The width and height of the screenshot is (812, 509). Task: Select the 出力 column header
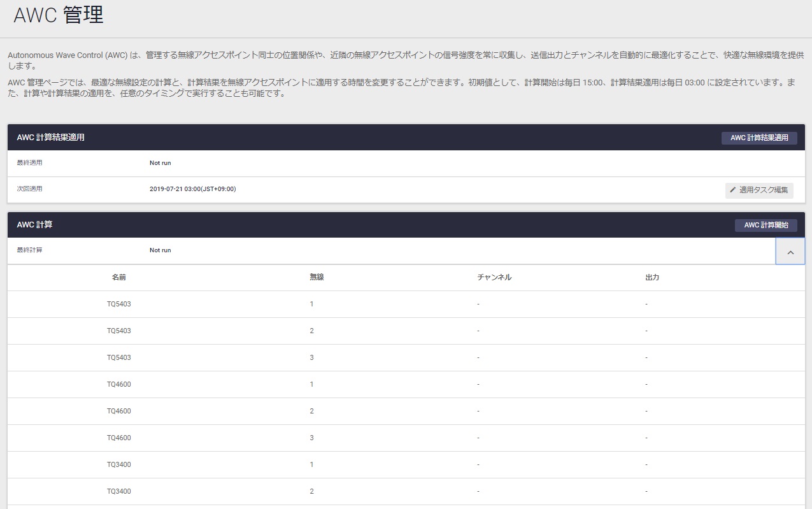click(x=652, y=277)
